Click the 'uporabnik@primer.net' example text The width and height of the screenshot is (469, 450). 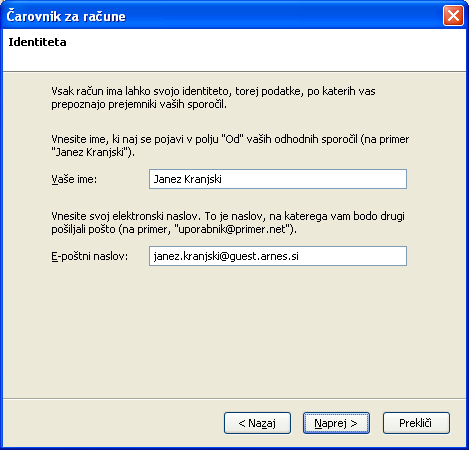(x=232, y=229)
